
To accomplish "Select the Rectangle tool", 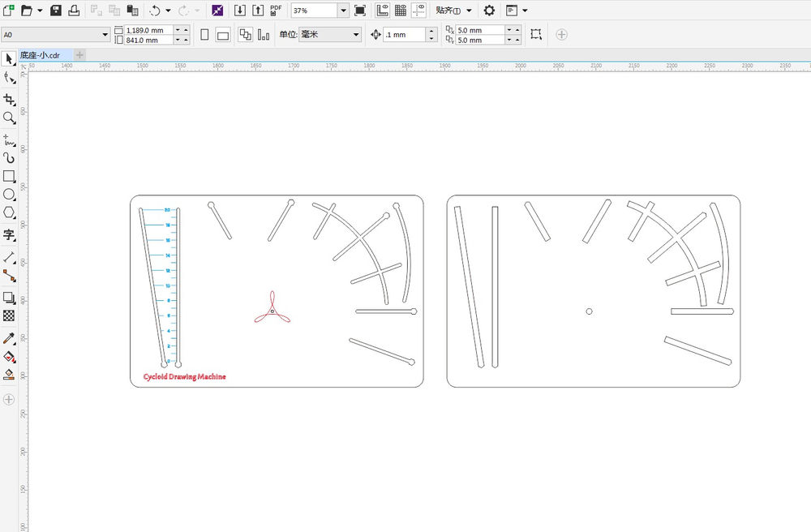I will click(x=10, y=177).
